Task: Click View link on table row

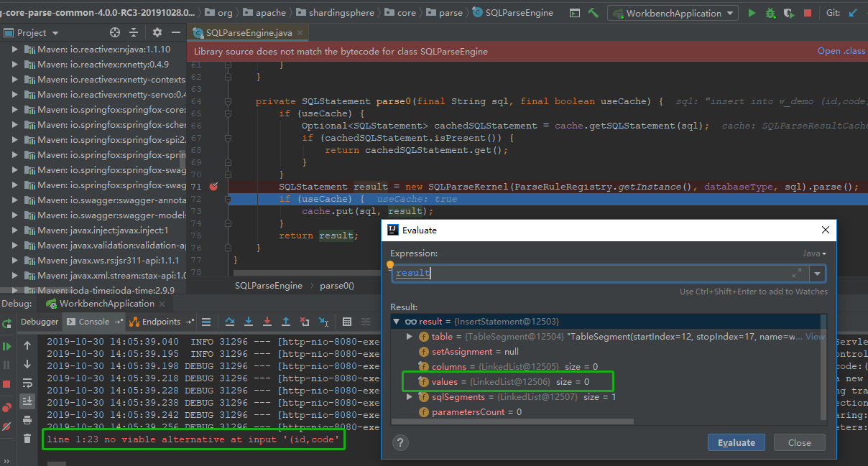Action: tap(815, 337)
